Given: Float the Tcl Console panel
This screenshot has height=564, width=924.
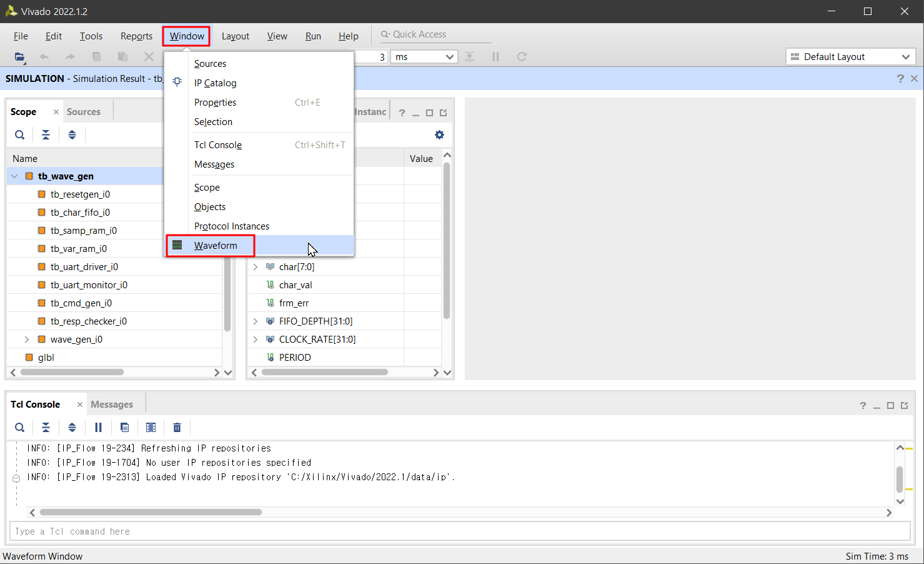Looking at the screenshot, I should click(904, 406).
